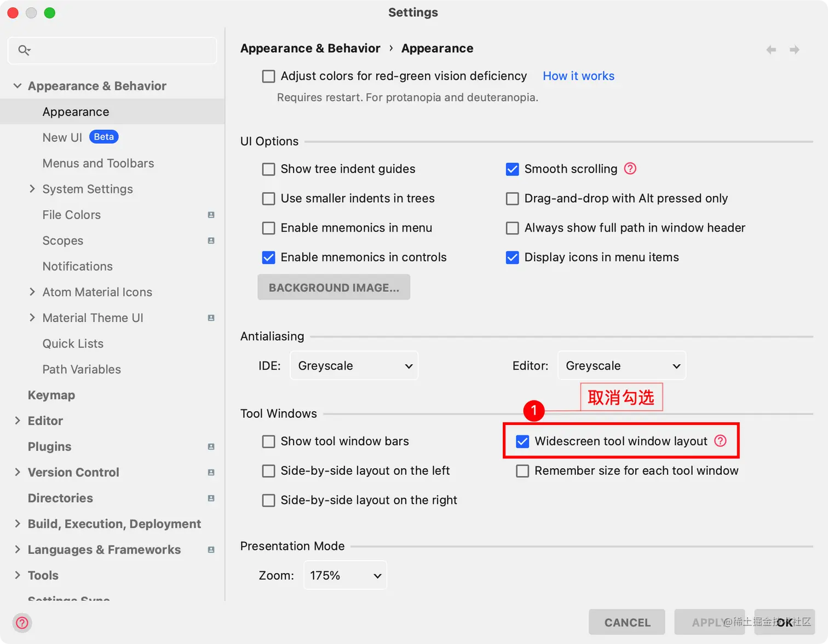Open Menus and Toolbars settings
This screenshot has width=828, height=644.
point(98,163)
